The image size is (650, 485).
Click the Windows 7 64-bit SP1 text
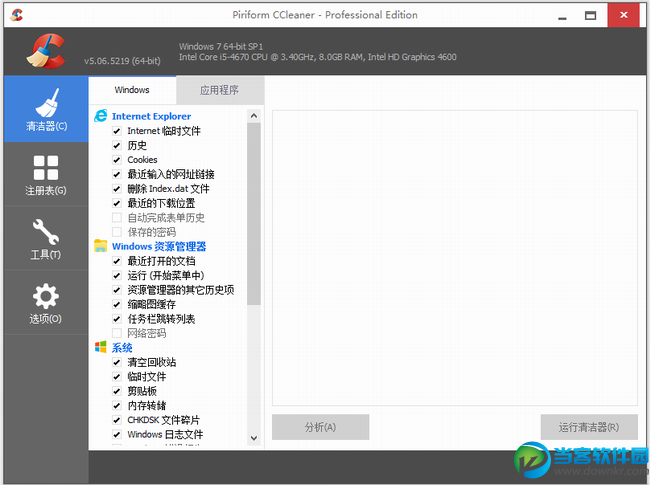[221, 46]
